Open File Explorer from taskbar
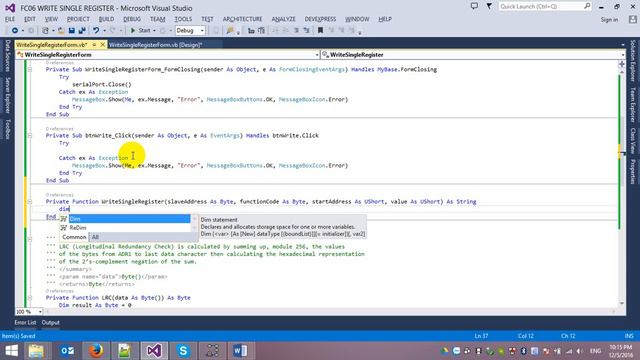 click(36, 351)
